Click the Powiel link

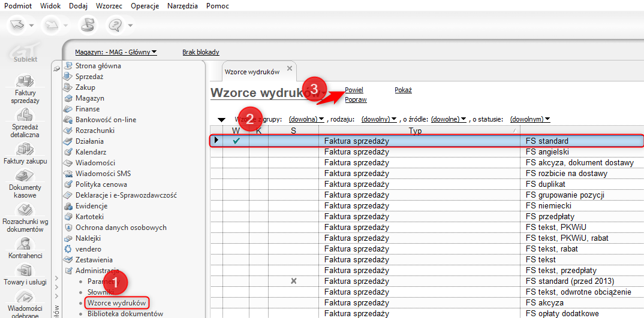[x=354, y=90]
